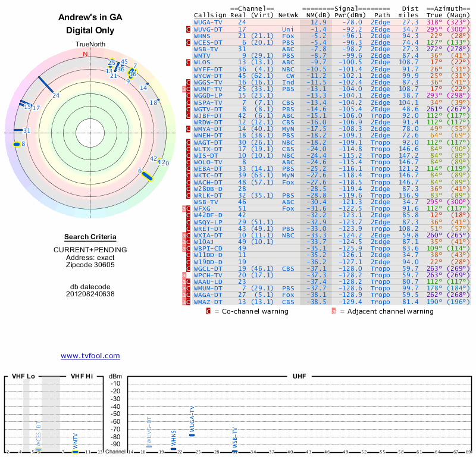This screenshot has height=457, width=476.
Task: Click the 318° true azimuth value
Action: [434, 23]
